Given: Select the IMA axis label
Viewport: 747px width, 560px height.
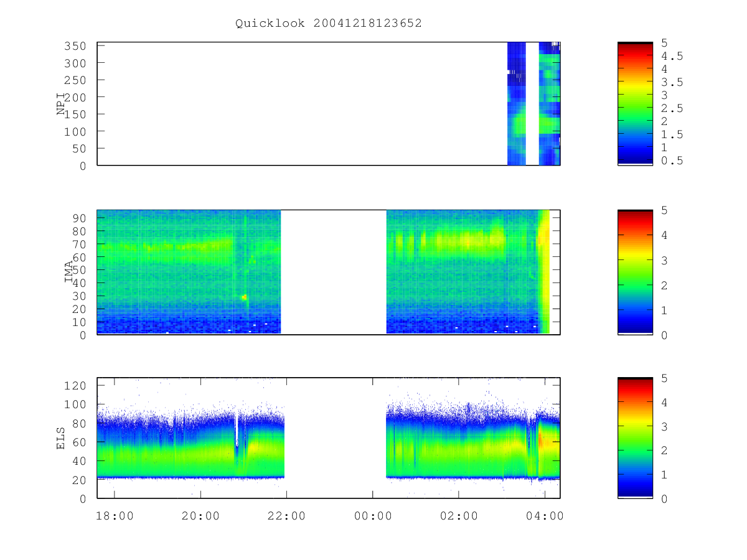Looking at the screenshot, I should tap(69, 273).
